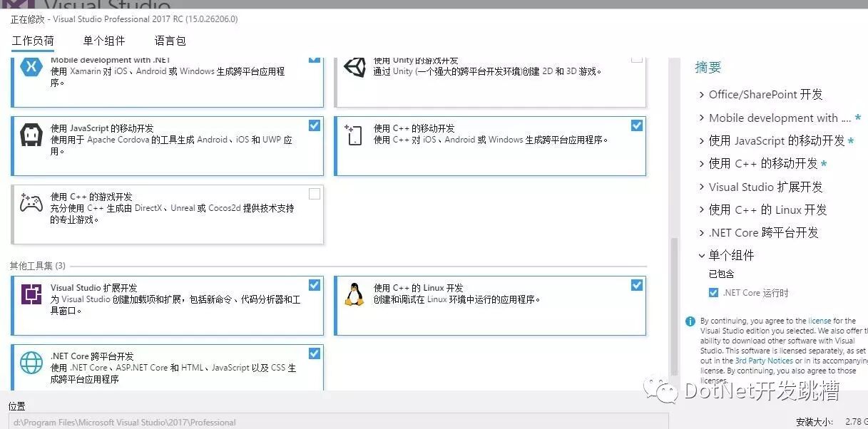The width and height of the screenshot is (868, 429).
Task: Select the .NET Core 跨平台开发 workload card
Action: tap(168, 367)
